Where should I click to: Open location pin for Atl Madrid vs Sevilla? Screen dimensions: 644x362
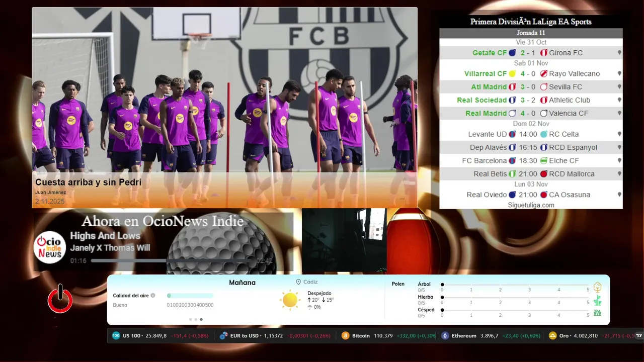(619, 87)
